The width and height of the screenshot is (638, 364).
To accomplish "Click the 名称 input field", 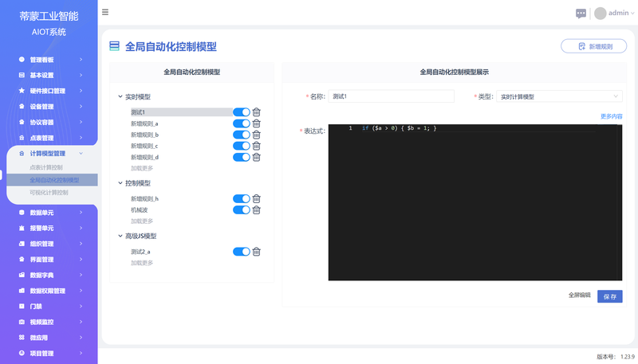I will 391,96.
